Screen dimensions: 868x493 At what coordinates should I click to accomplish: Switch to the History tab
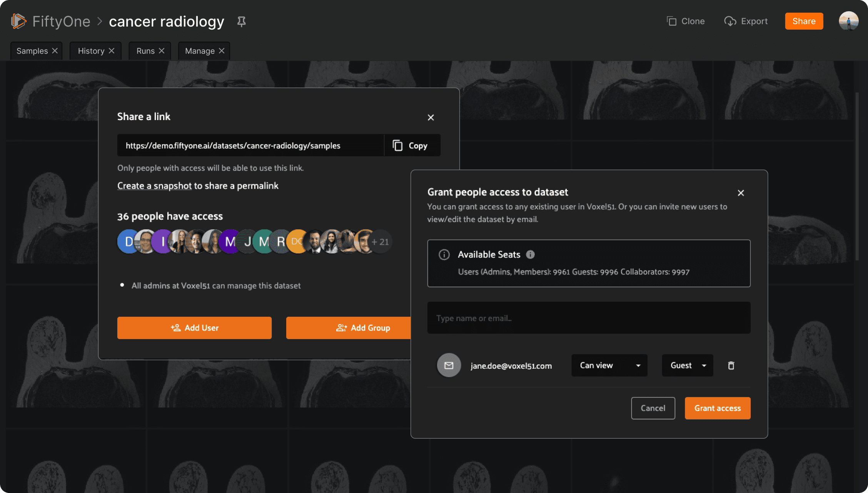[91, 51]
